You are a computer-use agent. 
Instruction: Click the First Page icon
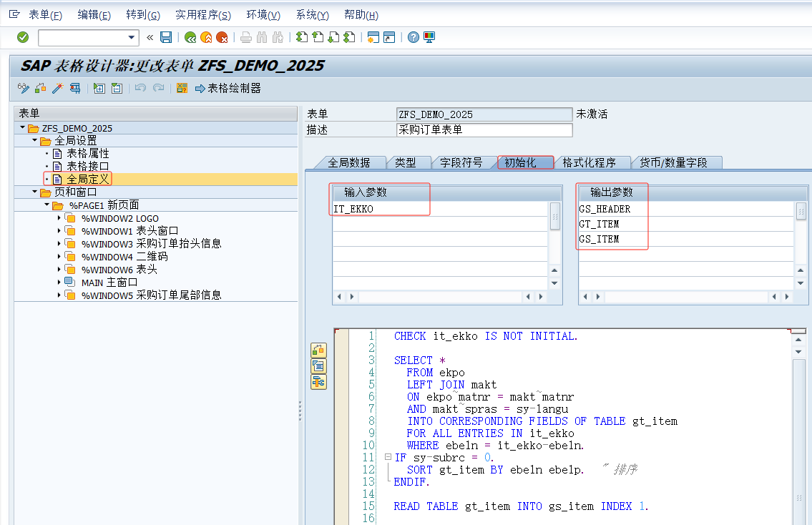tap(302, 37)
